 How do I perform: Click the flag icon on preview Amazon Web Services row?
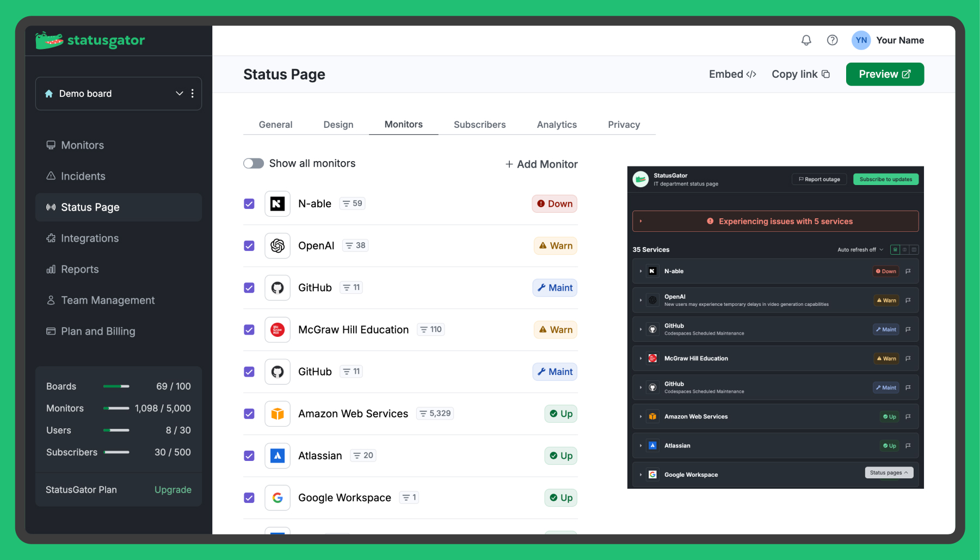click(x=908, y=417)
